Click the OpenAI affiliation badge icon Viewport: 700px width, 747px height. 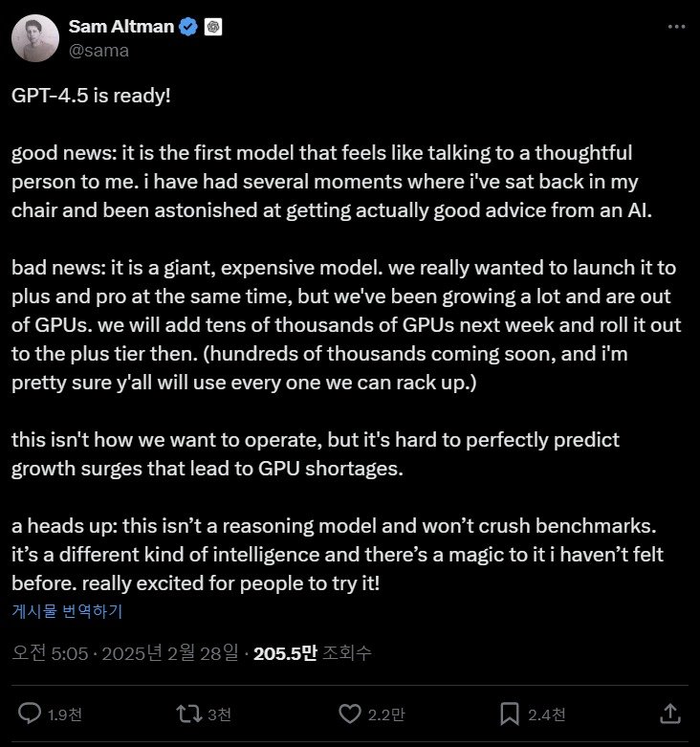pyautogui.click(x=213, y=27)
